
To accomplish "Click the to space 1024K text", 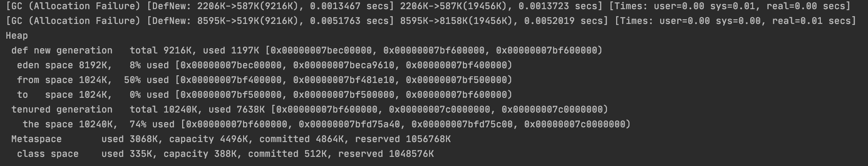I will pyautogui.click(x=64, y=95).
